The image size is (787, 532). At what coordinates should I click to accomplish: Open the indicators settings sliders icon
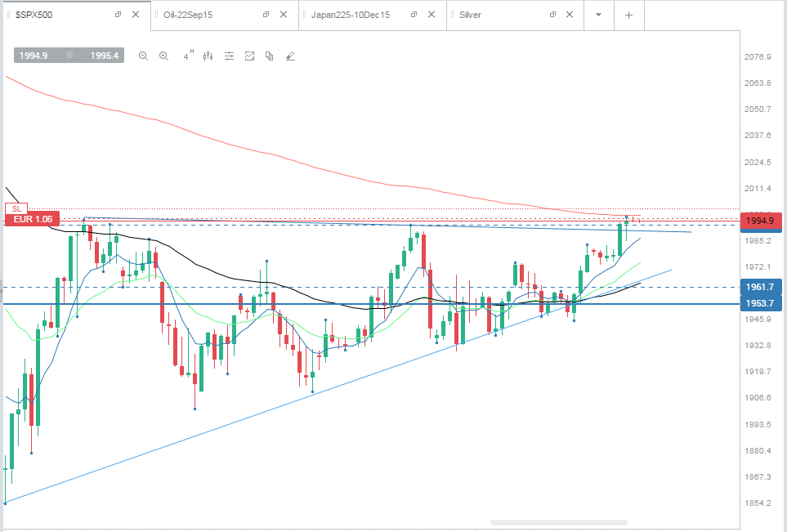pyautogui.click(x=229, y=56)
